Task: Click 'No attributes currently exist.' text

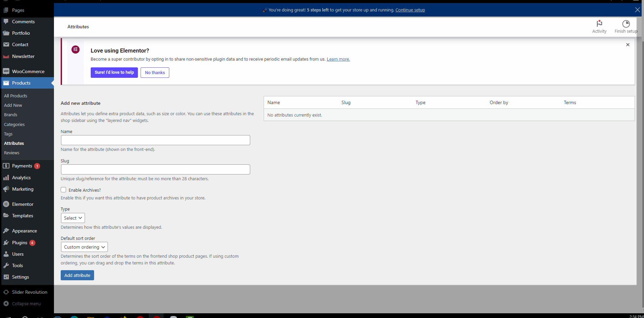Action: click(x=295, y=115)
